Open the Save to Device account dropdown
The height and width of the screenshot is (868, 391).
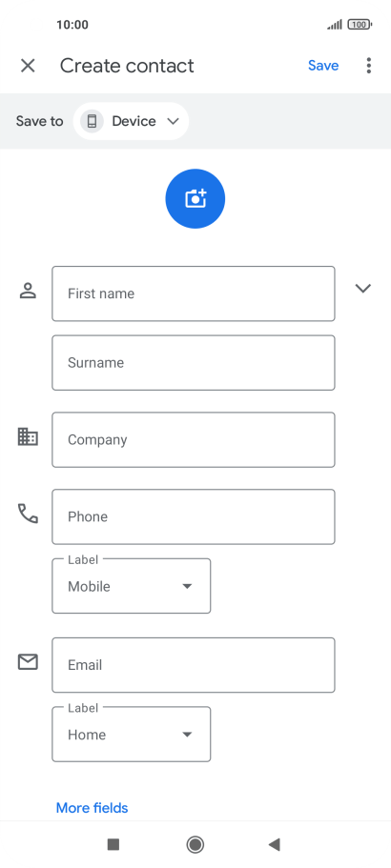click(x=131, y=121)
